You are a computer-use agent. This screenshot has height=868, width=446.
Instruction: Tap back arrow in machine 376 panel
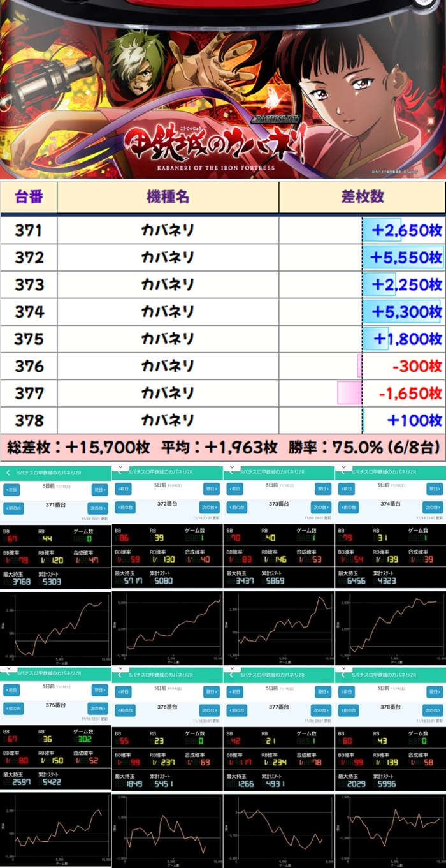pyautogui.click(x=119, y=675)
